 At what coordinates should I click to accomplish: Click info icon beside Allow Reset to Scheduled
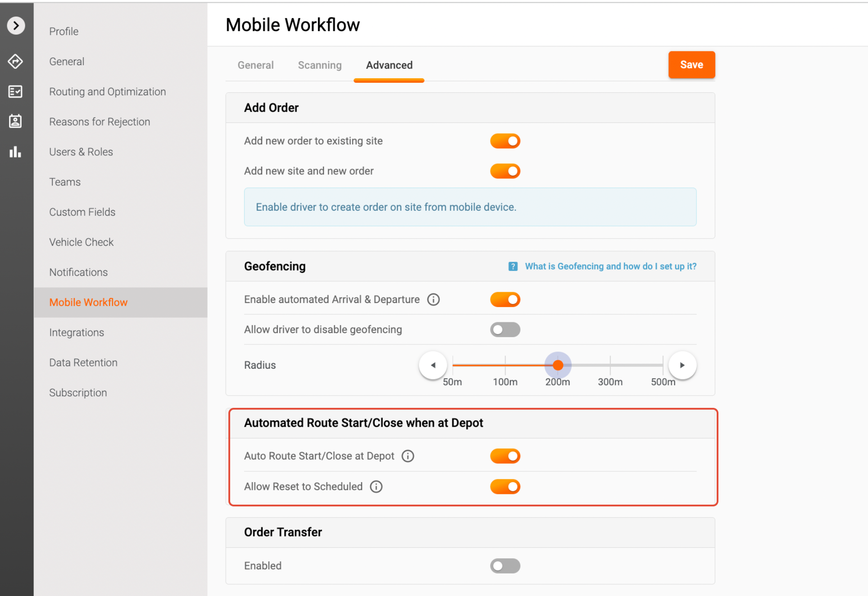pos(376,487)
